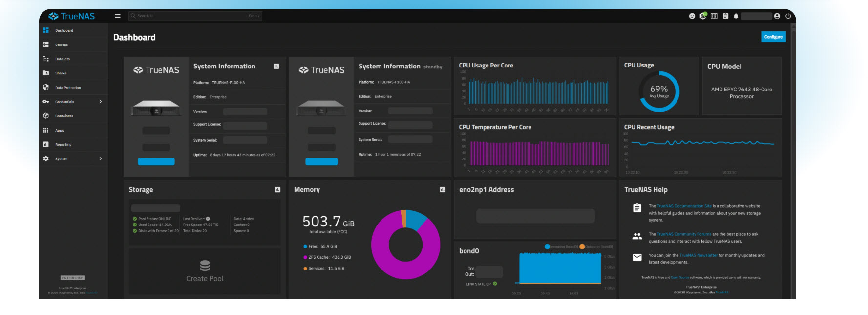The height and width of the screenshot is (315, 868).
Task: Toggle the Outgoing [bond0] legend item
Action: tap(596, 247)
